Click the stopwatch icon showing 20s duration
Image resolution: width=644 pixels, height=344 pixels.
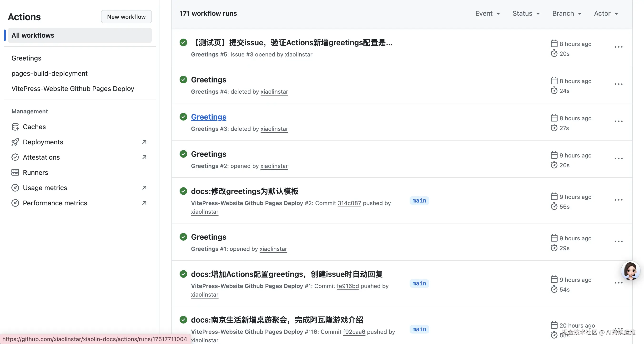pyautogui.click(x=554, y=54)
